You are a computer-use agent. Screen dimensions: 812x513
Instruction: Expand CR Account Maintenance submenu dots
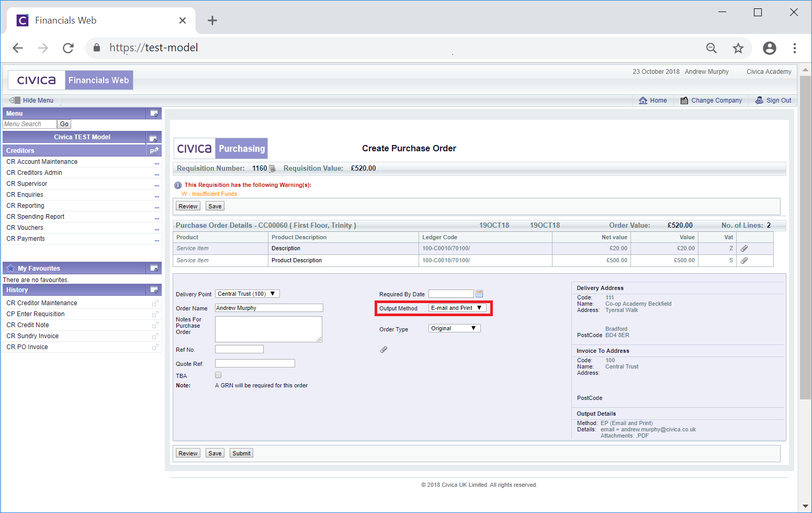tap(156, 163)
